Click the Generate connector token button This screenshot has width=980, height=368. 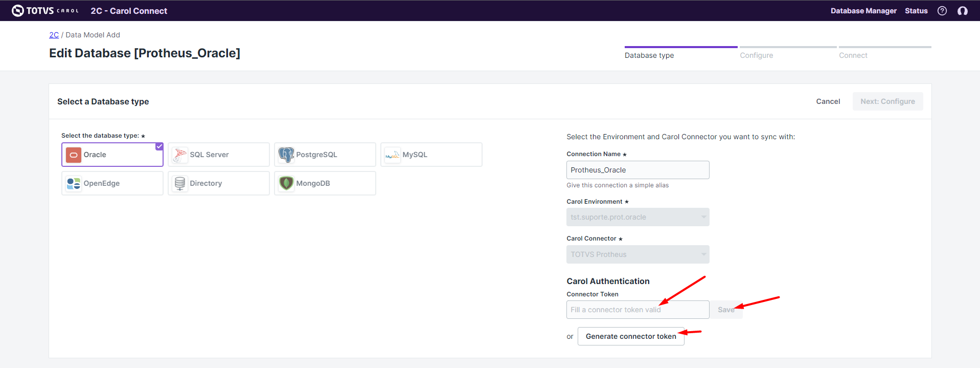(x=630, y=336)
